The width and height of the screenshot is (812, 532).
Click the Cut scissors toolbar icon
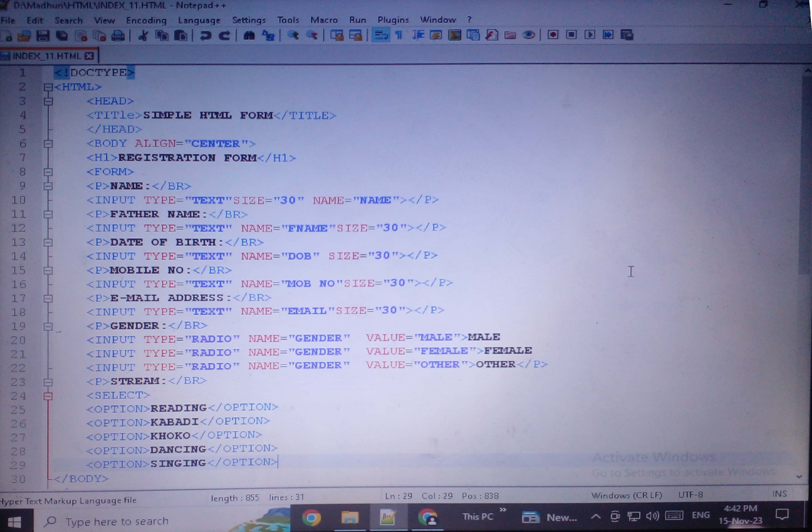tap(143, 35)
